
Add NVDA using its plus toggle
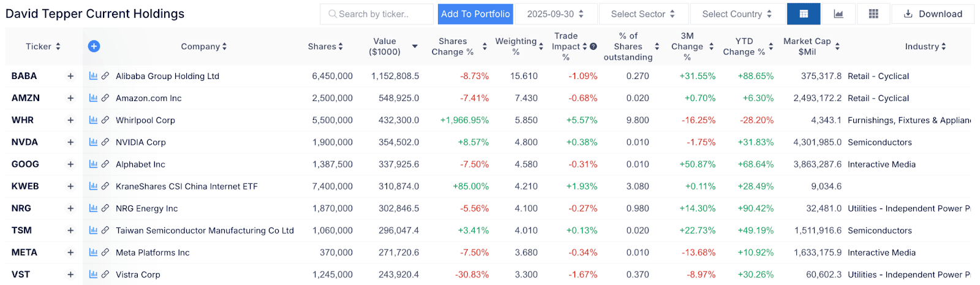(70, 142)
